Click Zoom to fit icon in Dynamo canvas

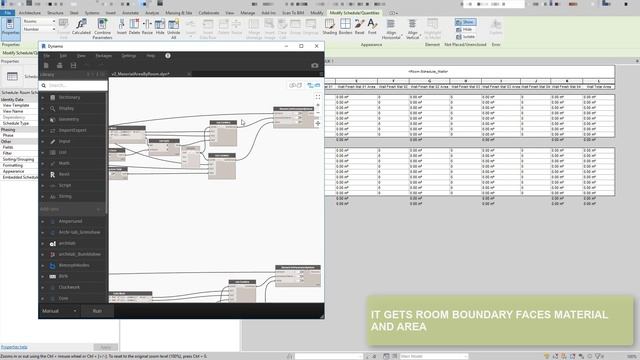click(318, 97)
